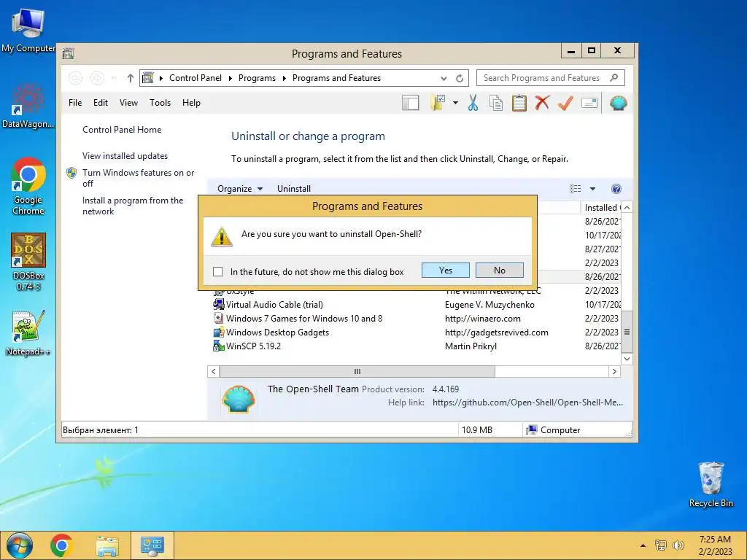Go up one level with Up arrow
This screenshot has width=747, height=560.
[x=130, y=77]
